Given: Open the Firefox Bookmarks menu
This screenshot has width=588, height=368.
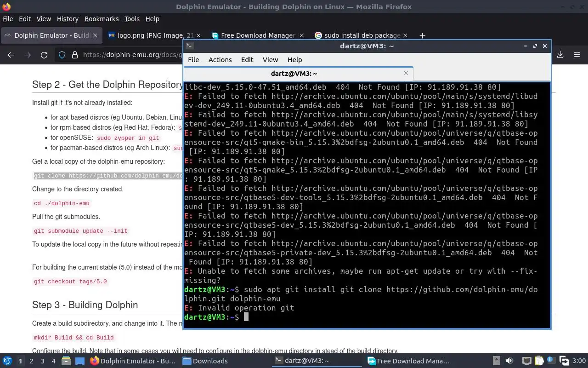Looking at the screenshot, I should (102, 19).
